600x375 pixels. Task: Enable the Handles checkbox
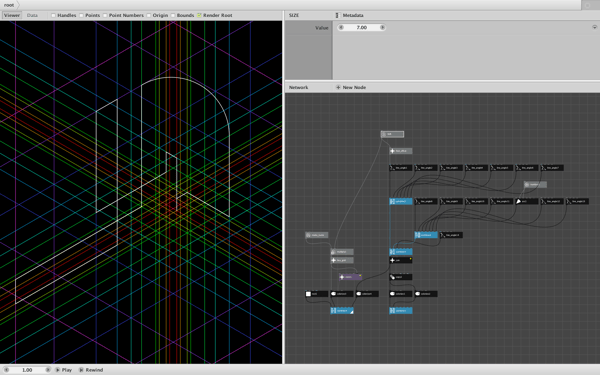54,15
